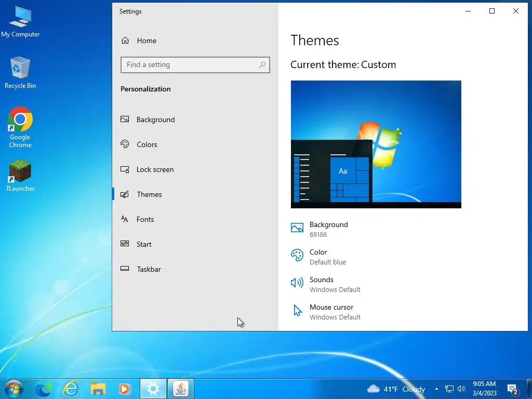
Task: Click the search magnifier icon
Action: (x=262, y=64)
